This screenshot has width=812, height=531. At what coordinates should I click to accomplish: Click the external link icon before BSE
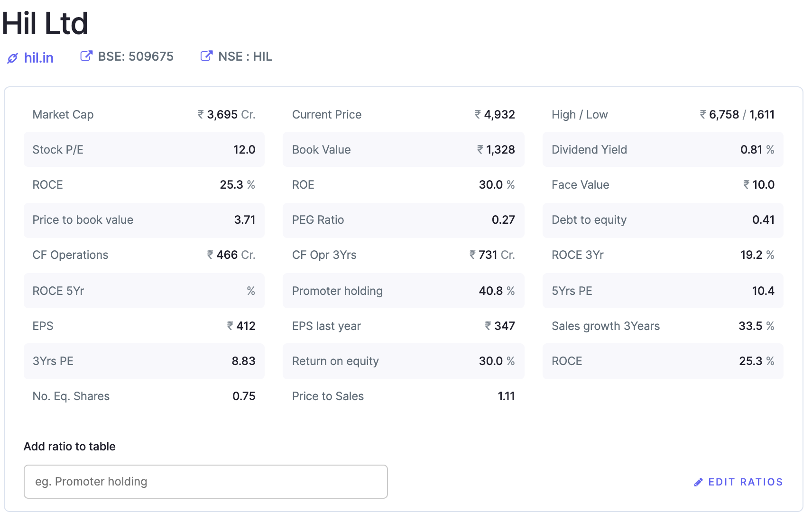pyautogui.click(x=86, y=56)
